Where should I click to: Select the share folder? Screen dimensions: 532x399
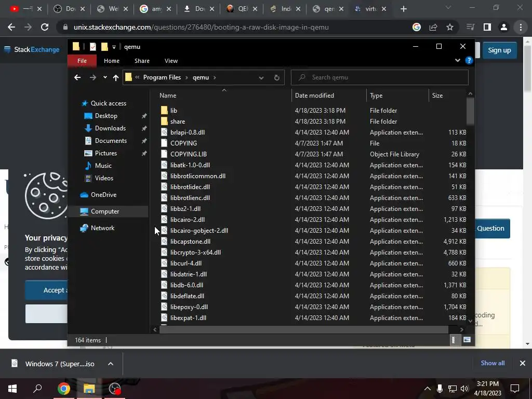[178, 122]
